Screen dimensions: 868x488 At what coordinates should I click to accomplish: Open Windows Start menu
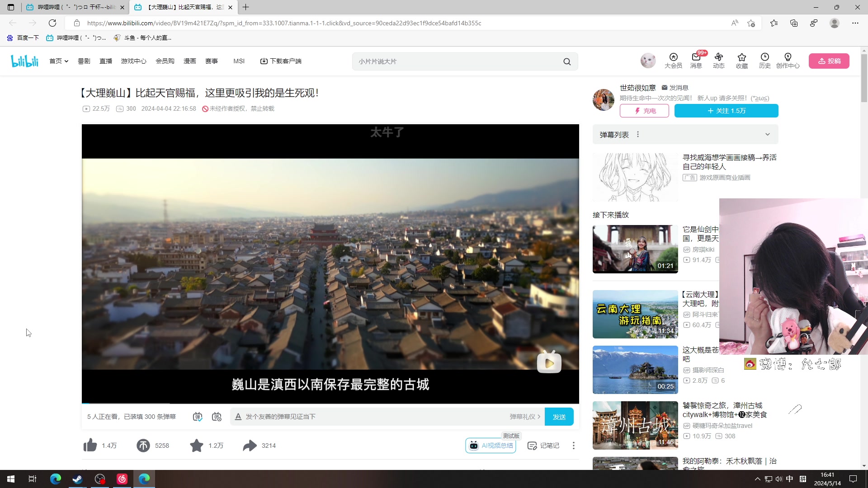pyautogui.click(x=11, y=479)
